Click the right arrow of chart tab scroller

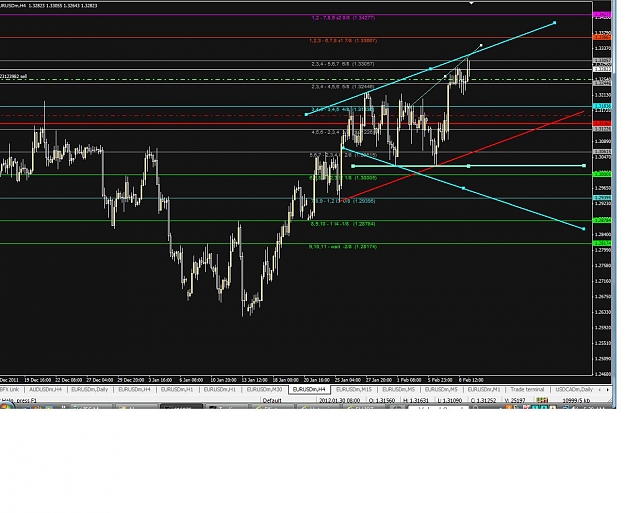pyautogui.click(x=607, y=389)
